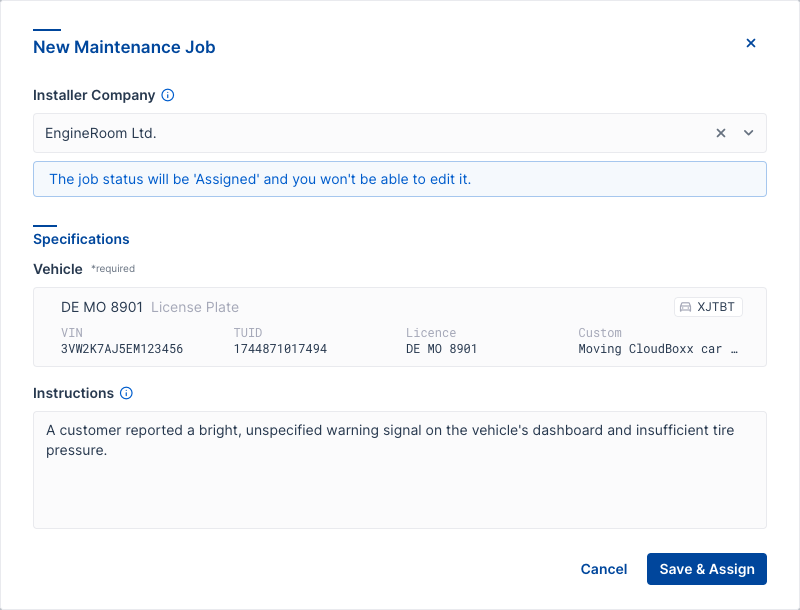Click the Cancel button
The image size is (800, 610).
[604, 569]
